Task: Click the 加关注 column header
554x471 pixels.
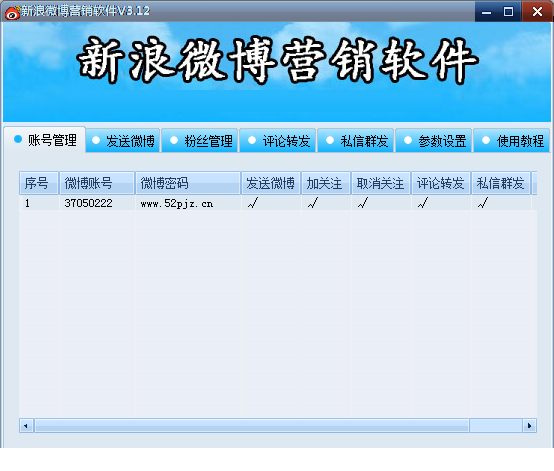Action: click(326, 183)
